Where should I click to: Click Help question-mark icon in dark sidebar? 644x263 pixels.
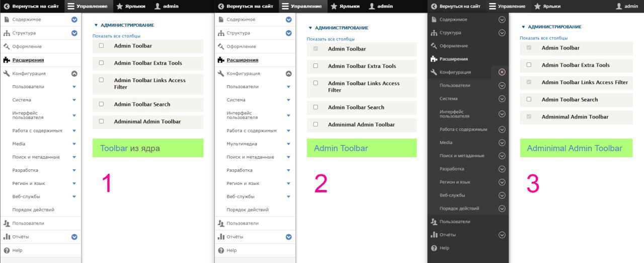434,248
